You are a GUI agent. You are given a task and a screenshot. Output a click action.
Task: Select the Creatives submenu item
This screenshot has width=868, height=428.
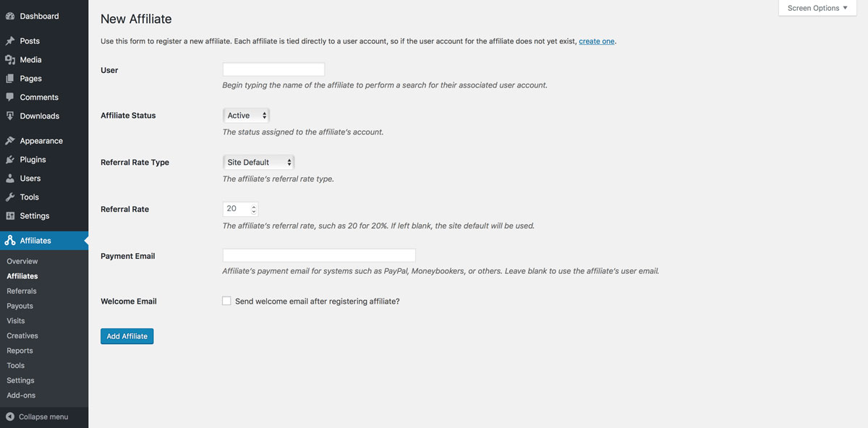point(22,335)
